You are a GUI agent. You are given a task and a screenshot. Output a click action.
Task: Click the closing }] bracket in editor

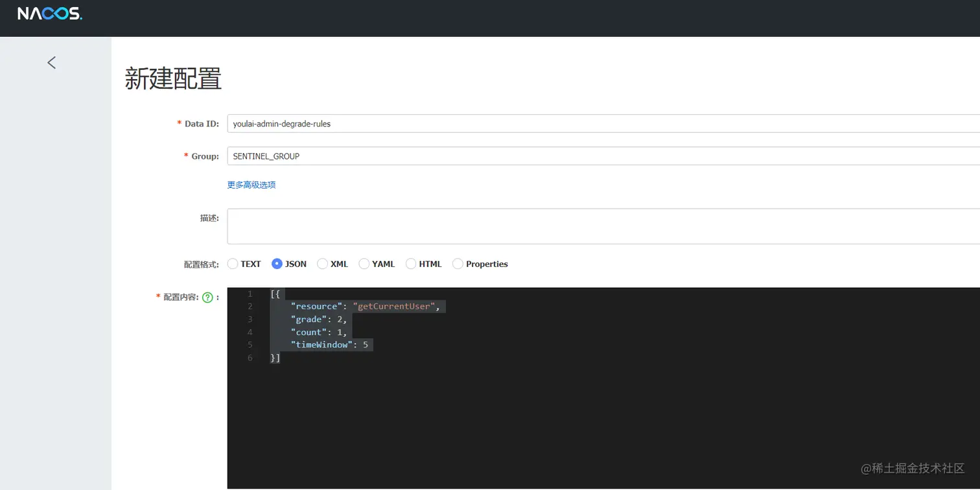tap(275, 358)
